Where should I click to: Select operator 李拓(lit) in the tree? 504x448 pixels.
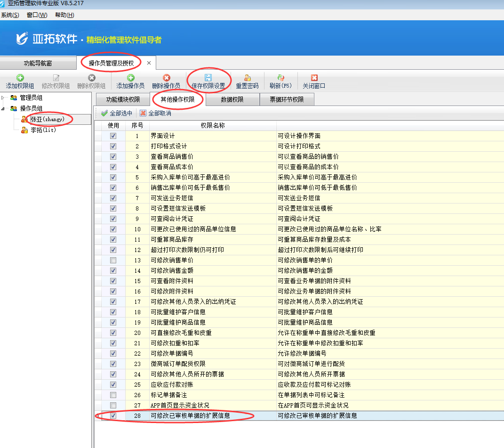(x=43, y=130)
